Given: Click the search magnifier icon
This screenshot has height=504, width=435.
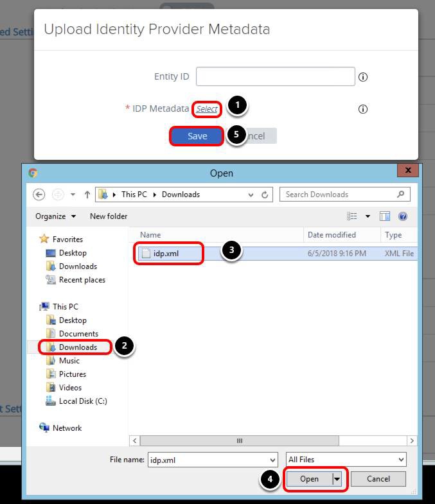Looking at the screenshot, I should [x=400, y=194].
